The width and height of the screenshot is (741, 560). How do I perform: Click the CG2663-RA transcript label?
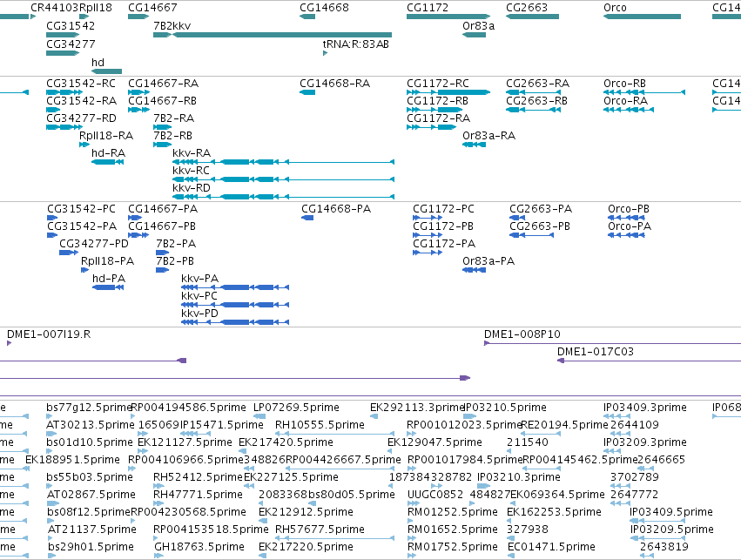coord(537,84)
